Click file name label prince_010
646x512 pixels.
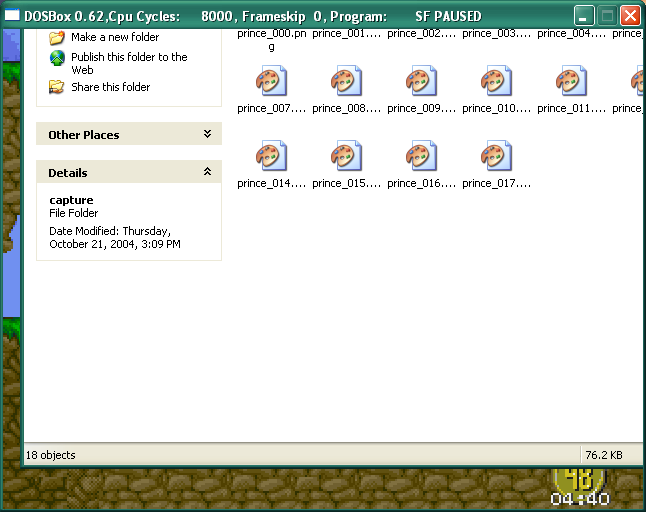pyautogui.click(x=496, y=108)
